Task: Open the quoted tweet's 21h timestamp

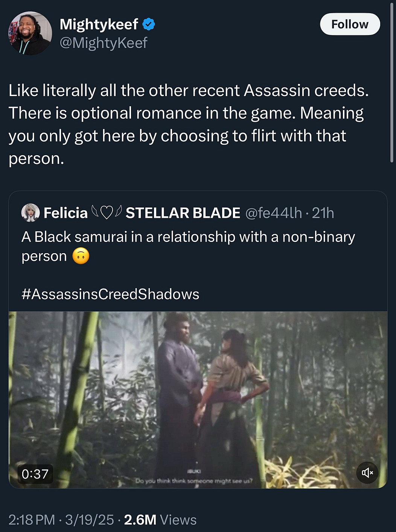Action: pyautogui.click(x=323, y=213)
